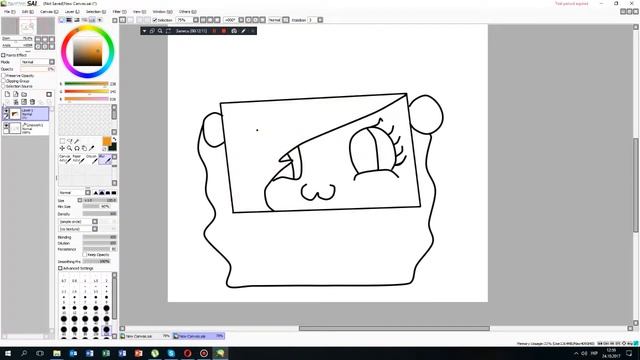The image size is (640, 360).
Task: Open the toolbar display mode Normal dropdown
Action: point(286,20)
